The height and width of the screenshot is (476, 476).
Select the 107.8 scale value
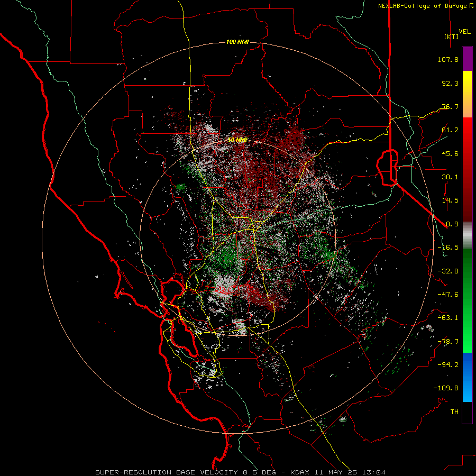tap(448, 59)
